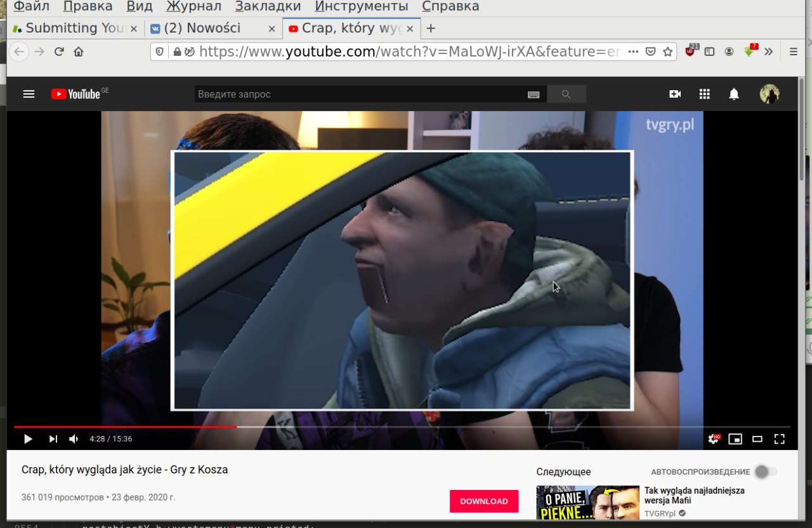Open the Закладки menu
The height and width of the screenshot is (528, 812).
click(x=268, y=7)
